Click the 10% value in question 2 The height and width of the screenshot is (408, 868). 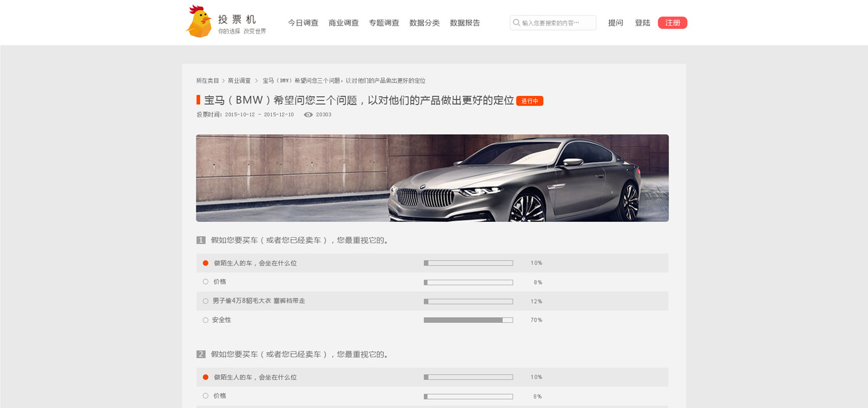point(536,377)
